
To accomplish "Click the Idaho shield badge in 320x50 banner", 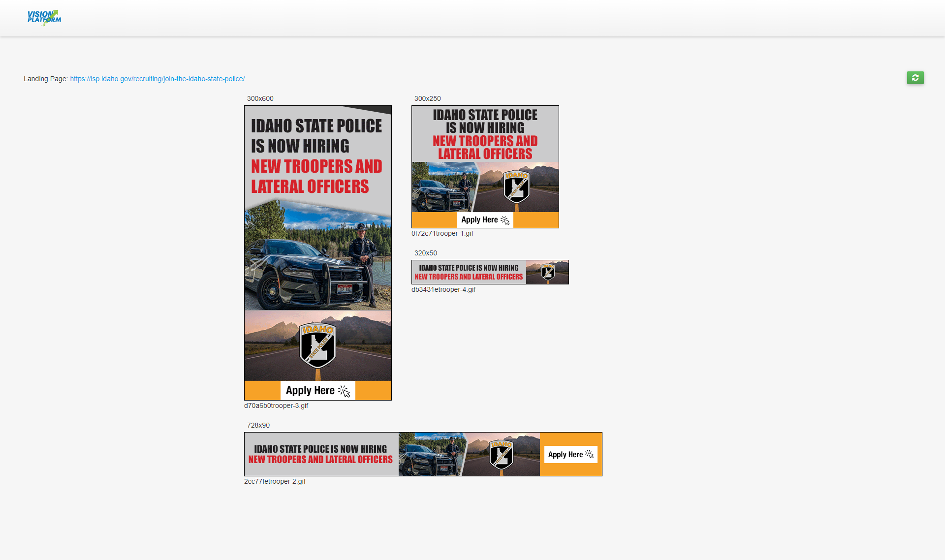I will [x=548, y=272].
